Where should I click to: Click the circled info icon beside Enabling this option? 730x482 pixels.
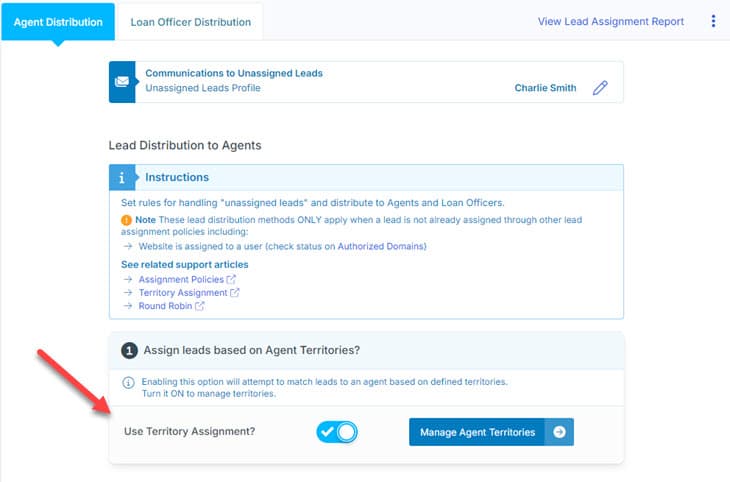(128, 382)
